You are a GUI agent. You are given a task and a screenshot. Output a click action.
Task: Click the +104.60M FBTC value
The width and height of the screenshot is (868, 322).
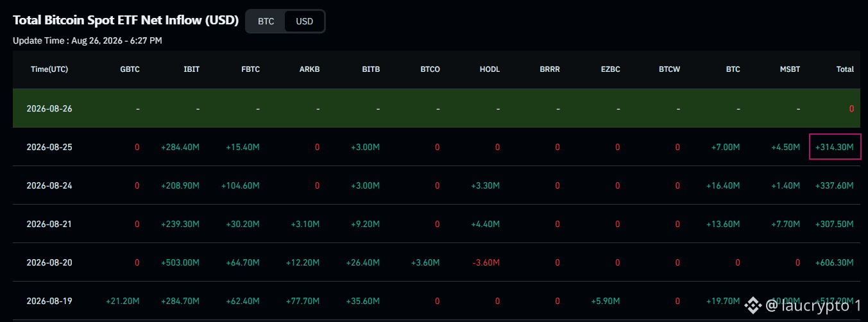pyautogui.click(x=241, y=186)
